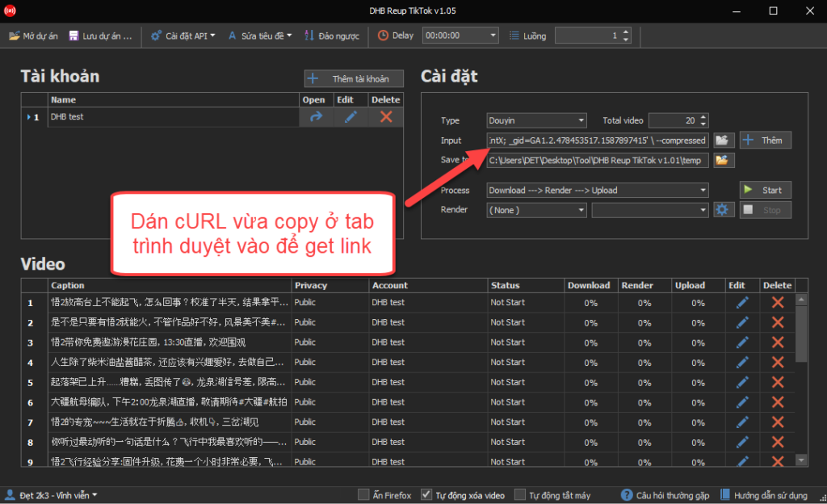Click the Stop button

(766, 210)
